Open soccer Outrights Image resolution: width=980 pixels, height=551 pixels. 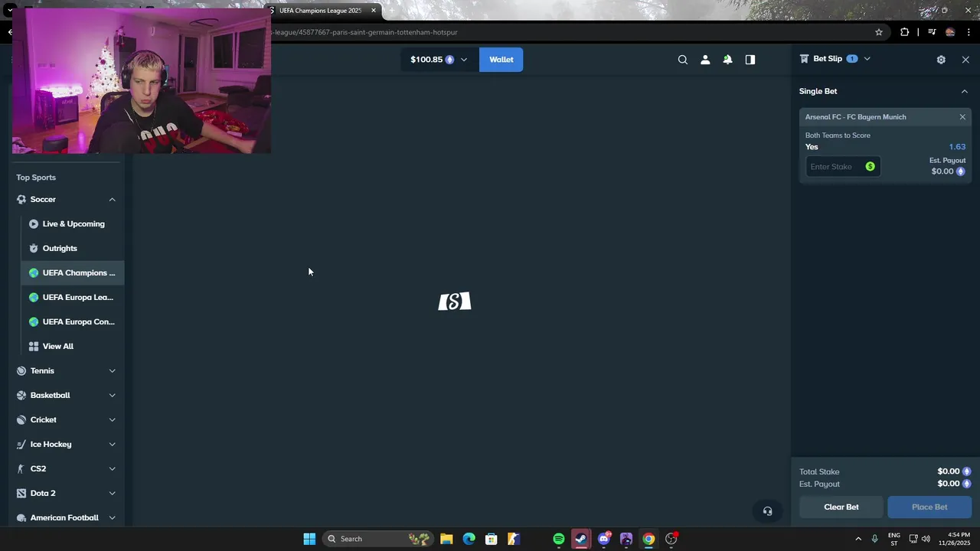[x=73, y=249]
